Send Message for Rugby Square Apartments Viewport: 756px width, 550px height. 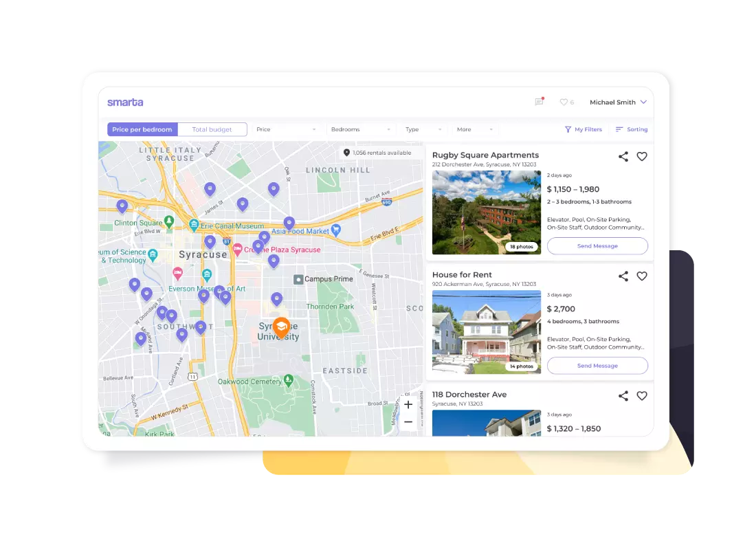pos(597,246)
